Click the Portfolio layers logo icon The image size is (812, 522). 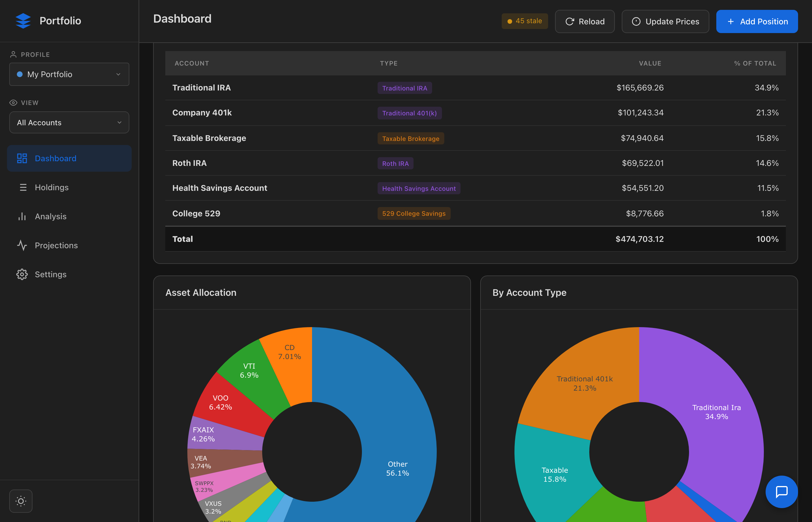tap(23, 21)
